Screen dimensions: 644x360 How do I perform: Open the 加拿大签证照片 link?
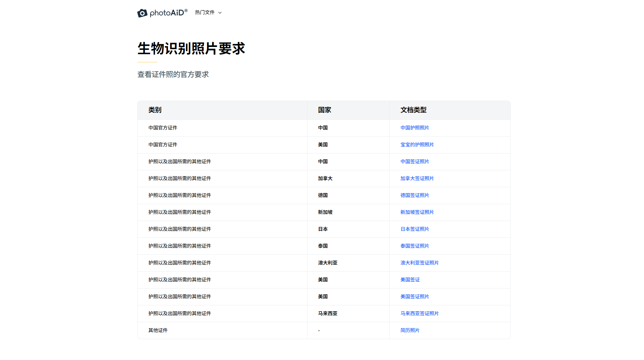[x=417, y=178]
